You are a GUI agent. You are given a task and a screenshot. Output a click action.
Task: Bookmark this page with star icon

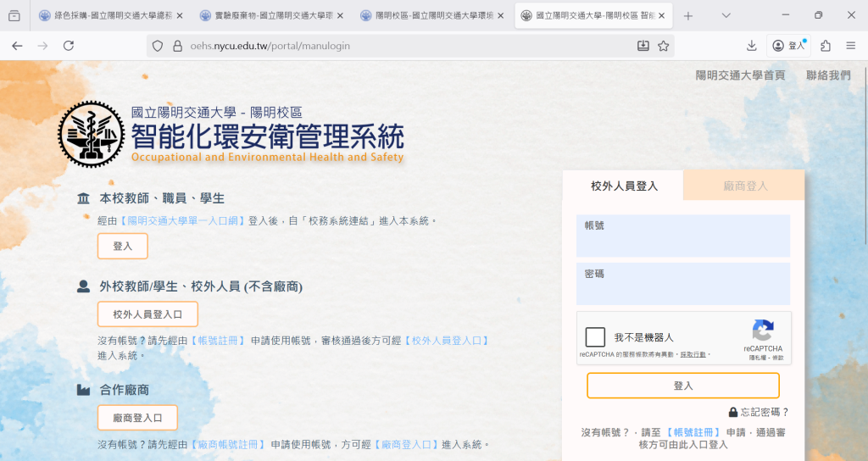tap(664, 46)
